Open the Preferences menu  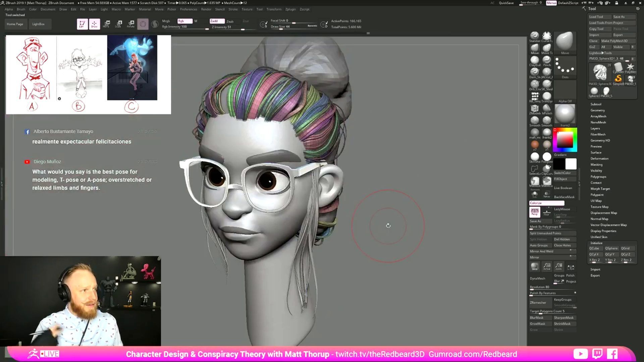pos(188,9)
